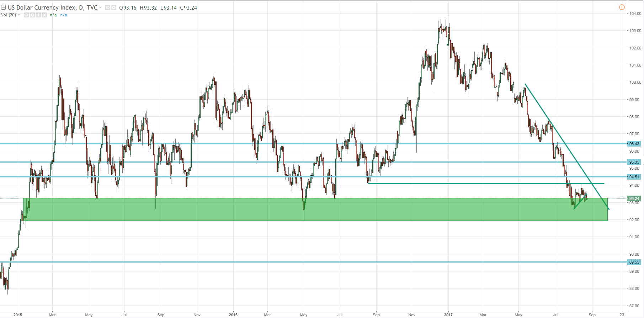Open the Vol (20) indicator dropdown arrow
The height and width of the screenshot is (318, 644).
[x=19, y=15]
